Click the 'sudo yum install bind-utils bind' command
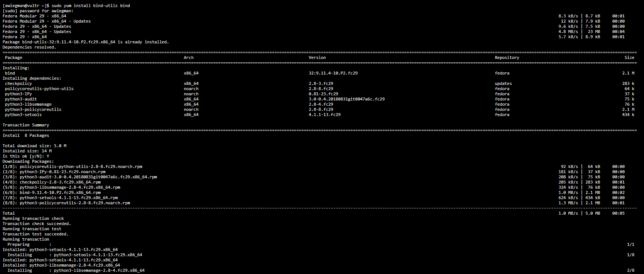644x274 pixels. coord(91,6)
